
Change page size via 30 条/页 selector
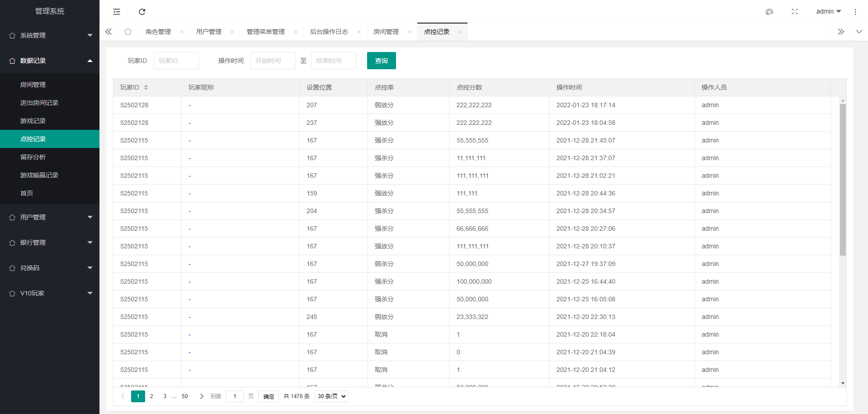(330, 396)
